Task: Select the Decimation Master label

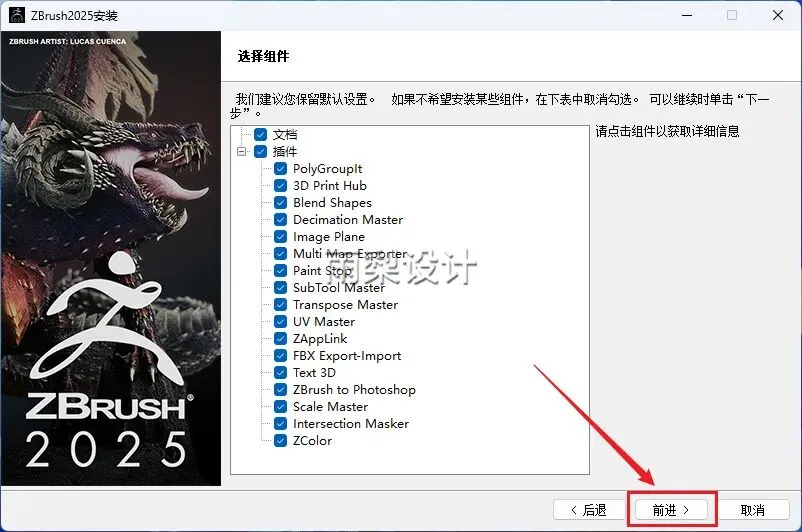Action: [x=348, y=219]
